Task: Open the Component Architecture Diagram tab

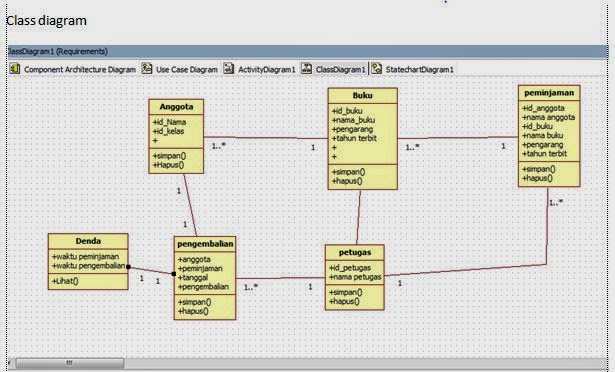Action: coord(80,69)
